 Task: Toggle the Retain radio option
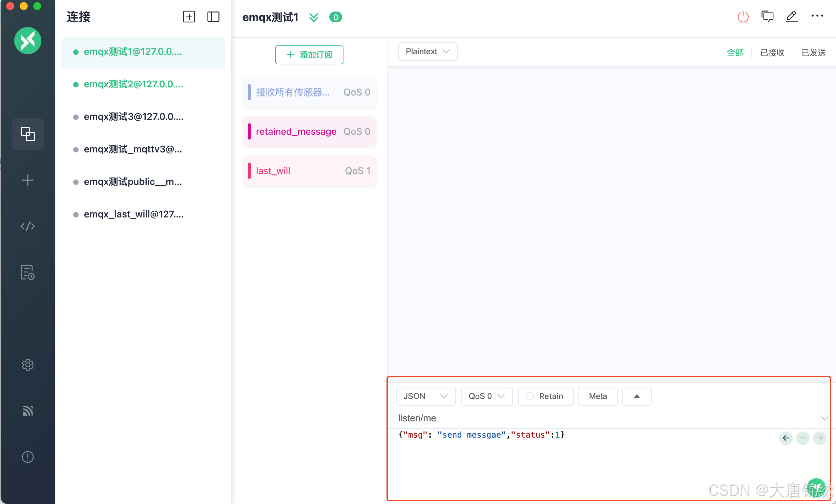click(x=546, y=396)
